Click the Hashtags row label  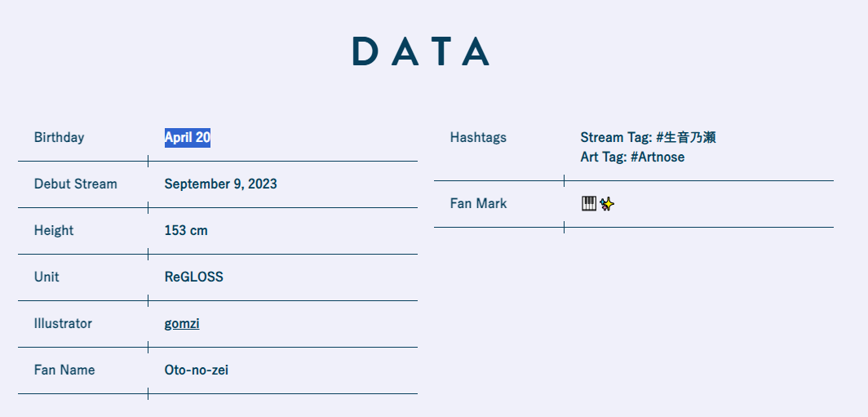point(478,138)
